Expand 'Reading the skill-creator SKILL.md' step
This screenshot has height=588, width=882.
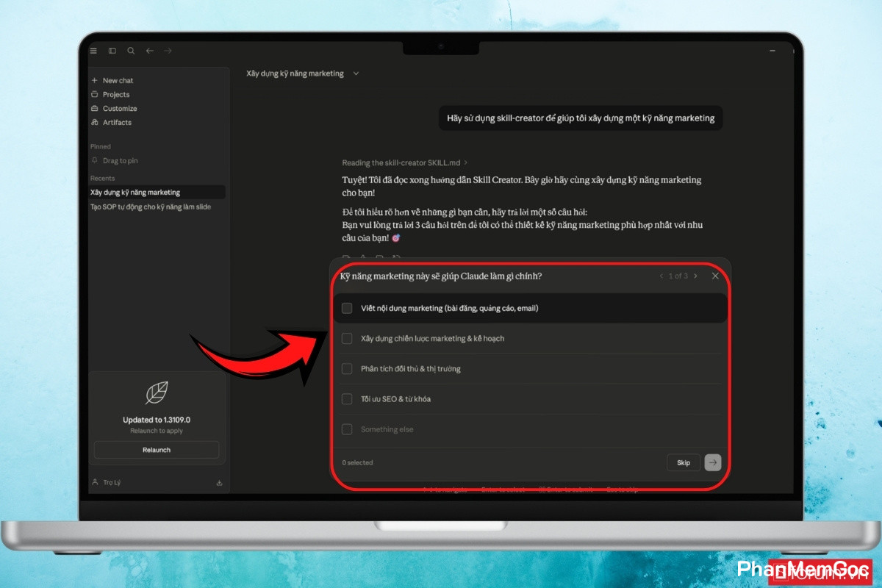pyautogui.click(x=404, y=162)
